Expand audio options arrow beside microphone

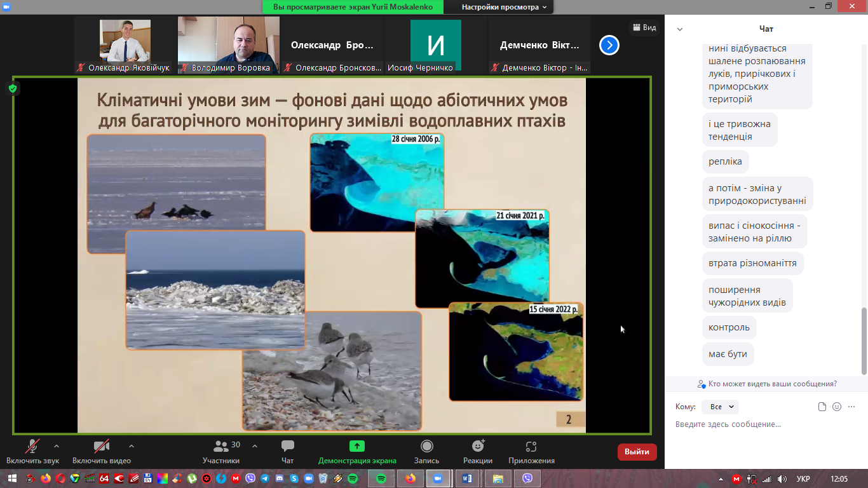tap(57, 446)
